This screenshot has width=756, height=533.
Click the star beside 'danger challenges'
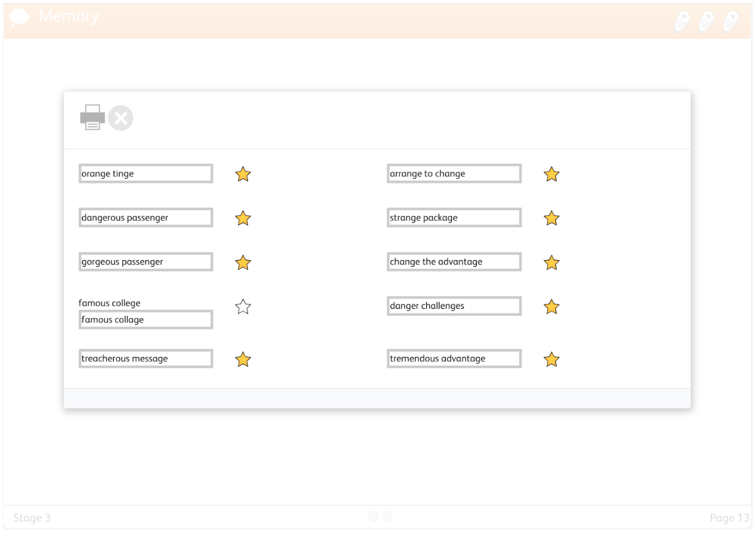click(x=551, y=307)
